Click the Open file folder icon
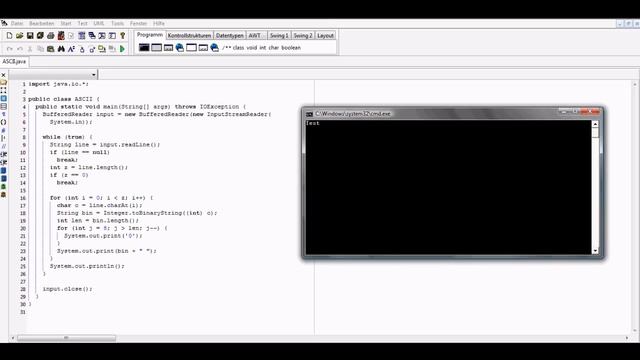640x360 pixels. tap(19, 36)
